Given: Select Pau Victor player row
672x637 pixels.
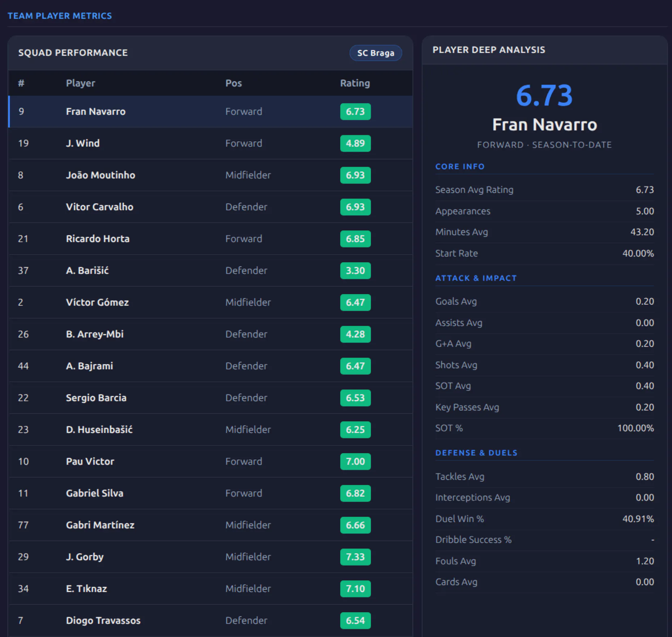Looking at the screenshot, I should tap(210, 461).
